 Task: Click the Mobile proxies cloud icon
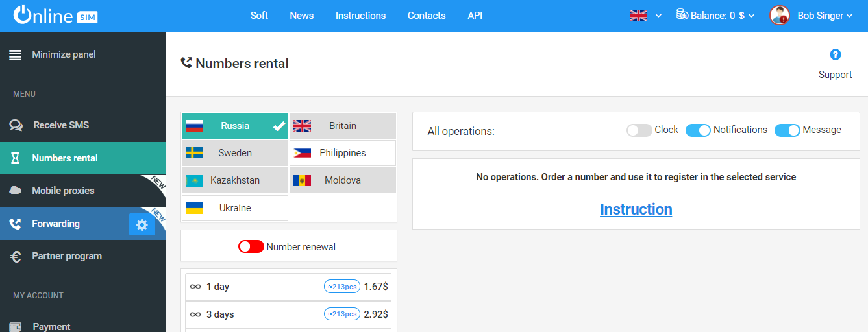[16, 191]
